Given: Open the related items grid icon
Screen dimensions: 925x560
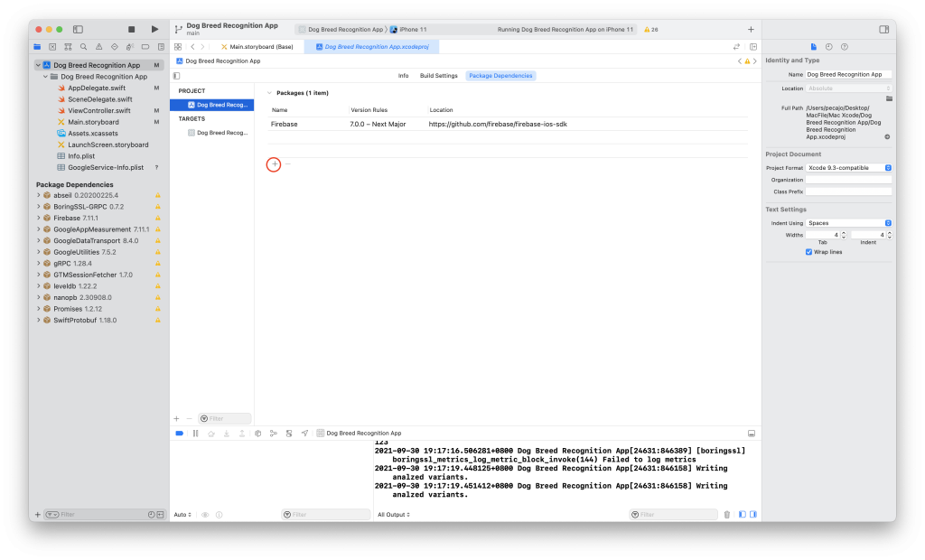Looking at the screenshot, I should point(178,47).
